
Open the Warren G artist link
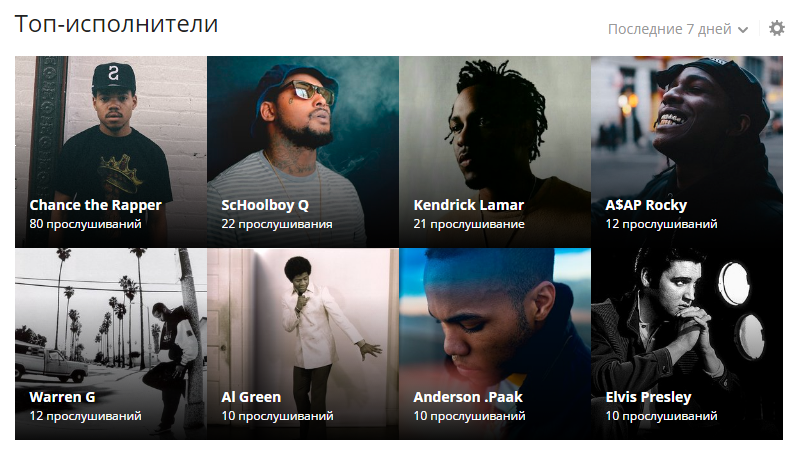(62, 397)
